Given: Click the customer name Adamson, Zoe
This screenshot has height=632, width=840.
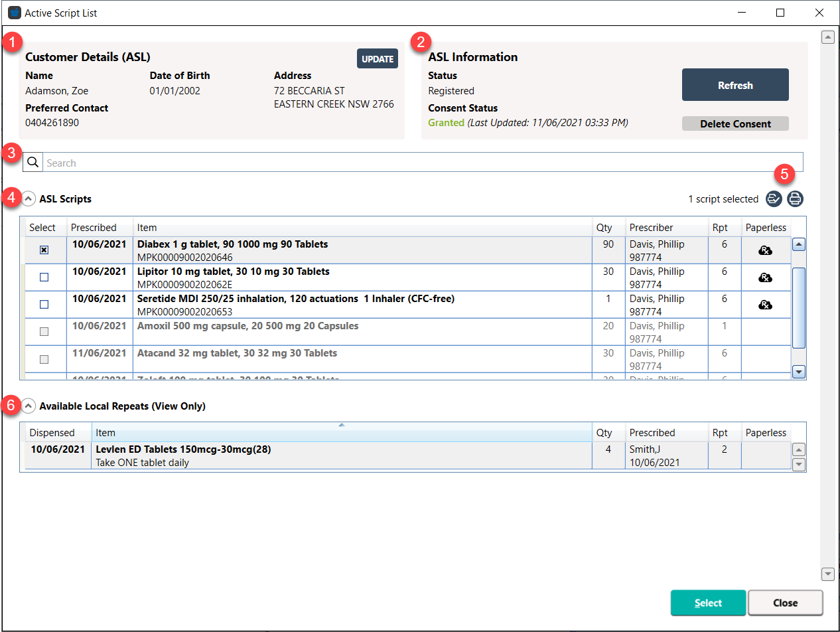Looking at the screenshot, I should click(56, 91).
